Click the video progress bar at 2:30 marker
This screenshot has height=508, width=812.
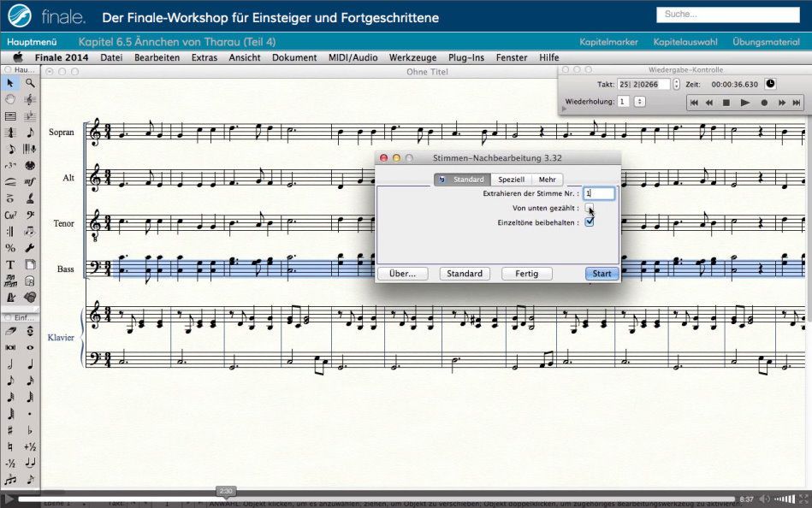226,499
